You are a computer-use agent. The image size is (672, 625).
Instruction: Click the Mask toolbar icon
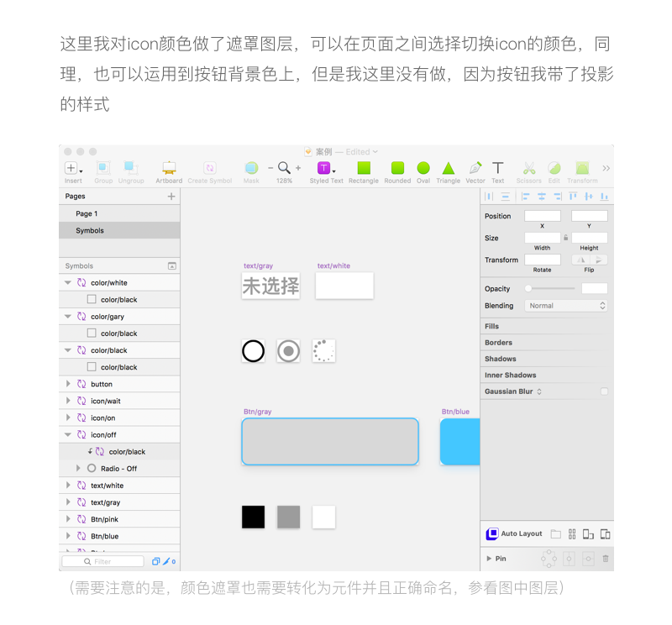click(x=251, y=168)
